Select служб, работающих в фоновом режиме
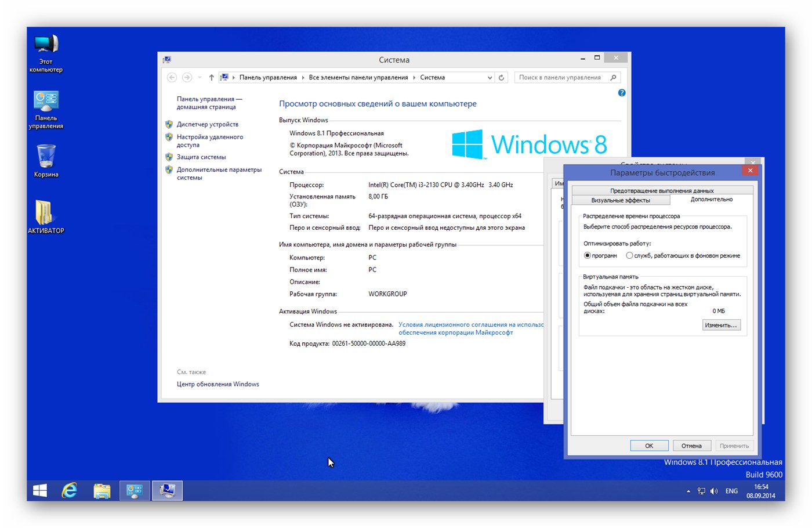The image size is (812, 528). coord(683,255)
